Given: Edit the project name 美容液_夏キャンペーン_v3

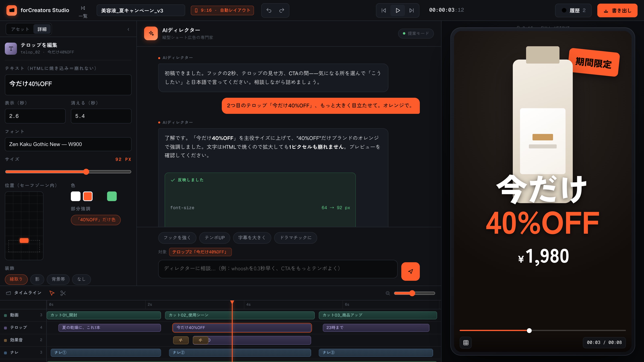Looking at the screenshot, I should point(141,10).
